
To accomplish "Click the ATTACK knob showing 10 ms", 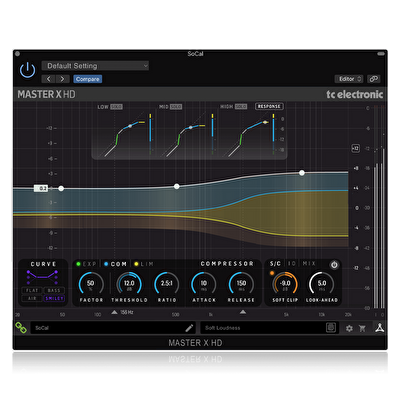I will tap(203, 284).
